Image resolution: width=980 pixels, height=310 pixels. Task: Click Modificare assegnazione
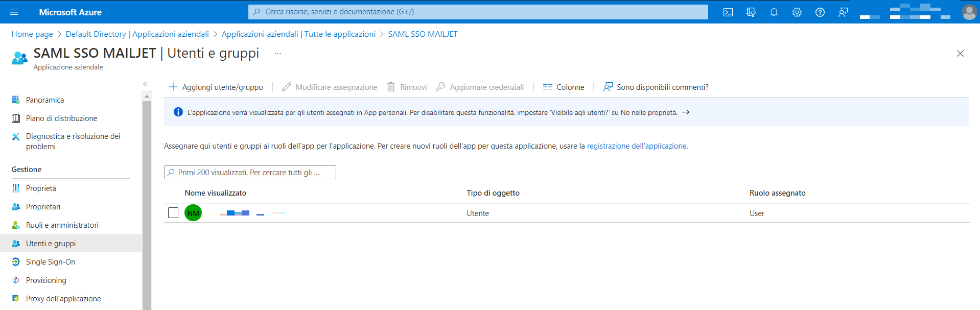pyautogui.click(x=330, y=87)
